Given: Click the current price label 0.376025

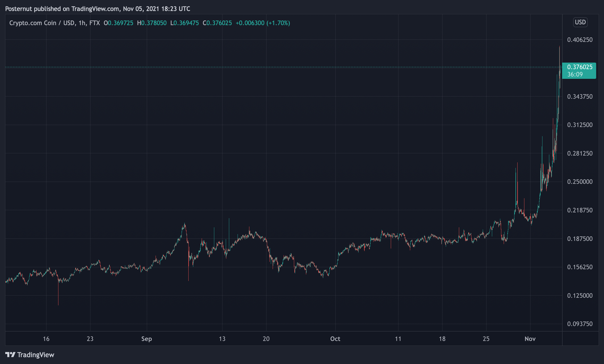Looking at the screenshot, I should (x=580, y=67).
